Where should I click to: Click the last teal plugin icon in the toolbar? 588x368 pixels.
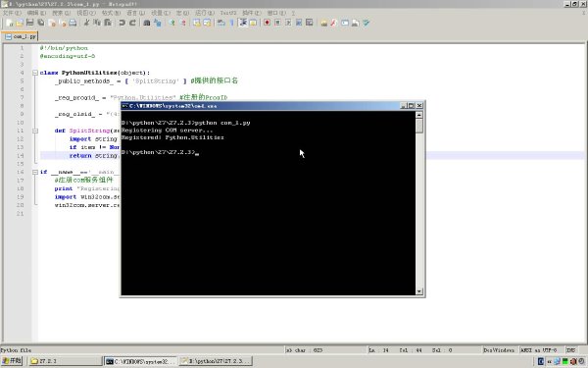pyautogui.click(x=366, y=23)
